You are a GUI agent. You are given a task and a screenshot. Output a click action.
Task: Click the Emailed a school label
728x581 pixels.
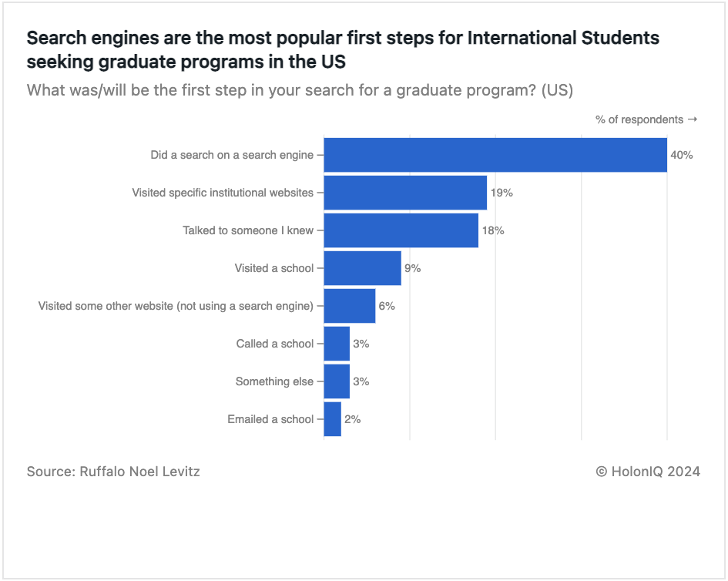pyautogui.click(x=270, y=419)
